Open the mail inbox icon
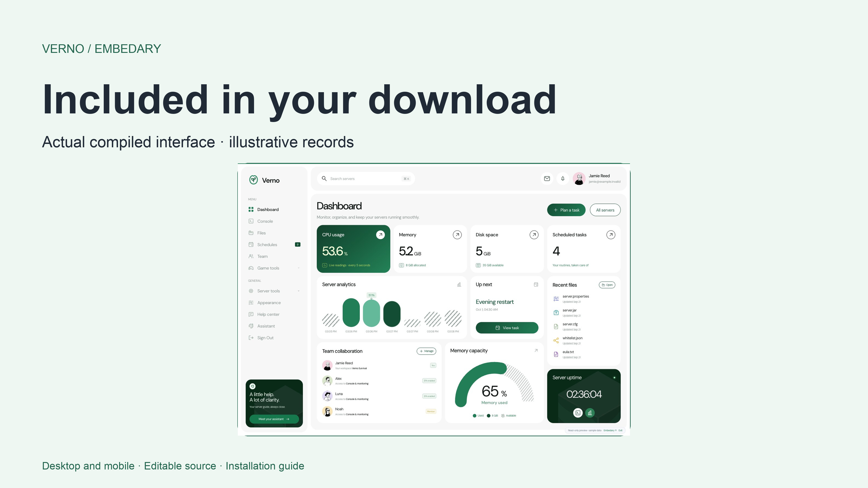868x488 pixels. pos(547,178)
